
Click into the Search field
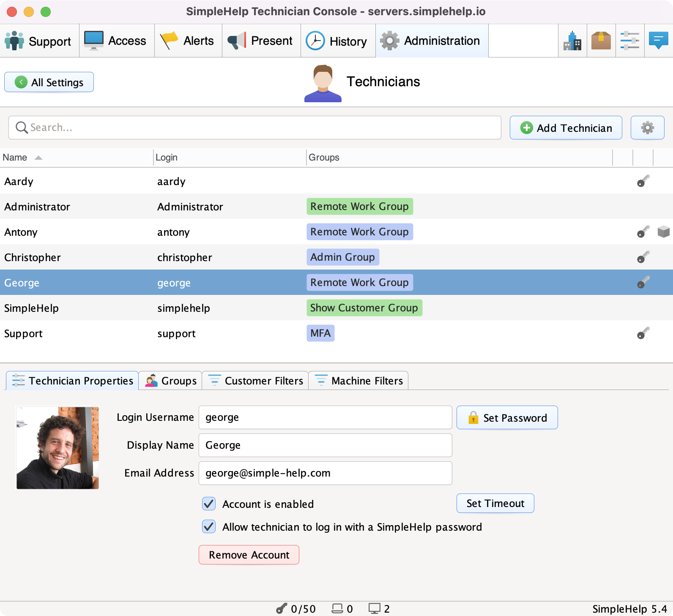[255, 128]
